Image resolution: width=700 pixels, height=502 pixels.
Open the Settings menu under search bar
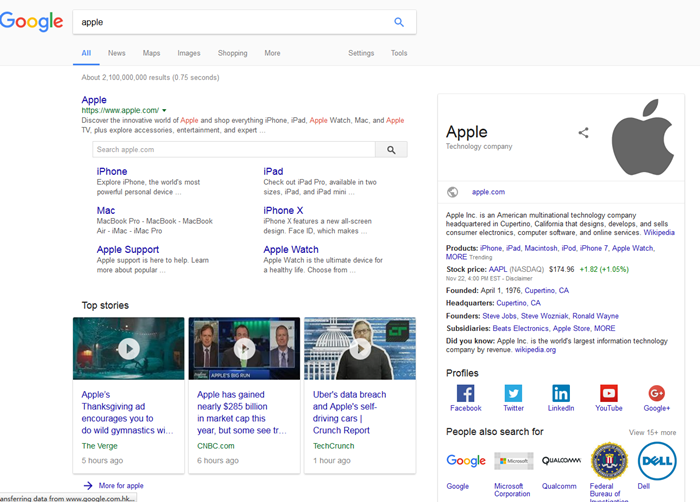click(x=361, y=53)
